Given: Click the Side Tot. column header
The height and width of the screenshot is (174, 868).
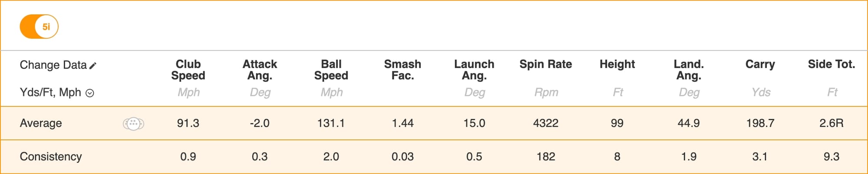Looking at the screenshot, I should (831, 64).
